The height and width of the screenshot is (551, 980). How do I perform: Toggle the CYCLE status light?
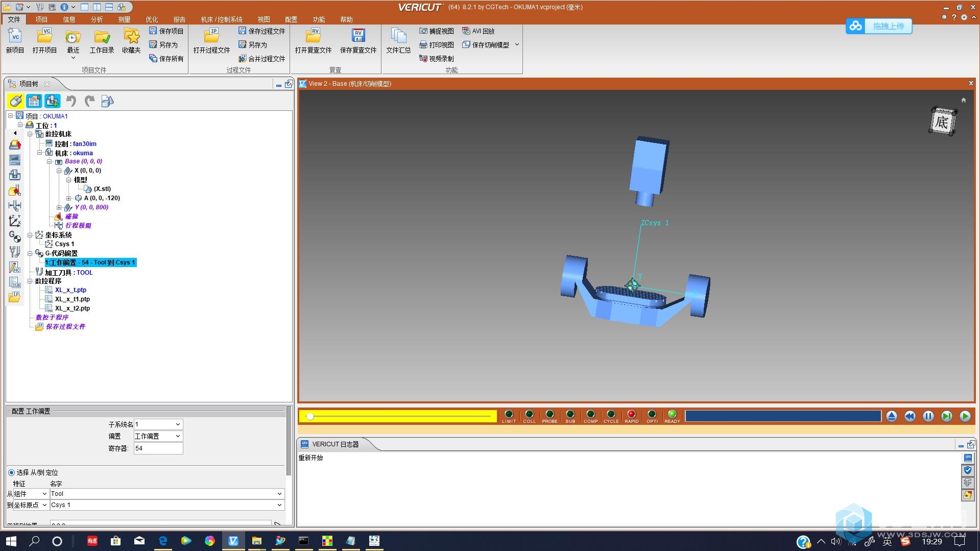[611, 414]
